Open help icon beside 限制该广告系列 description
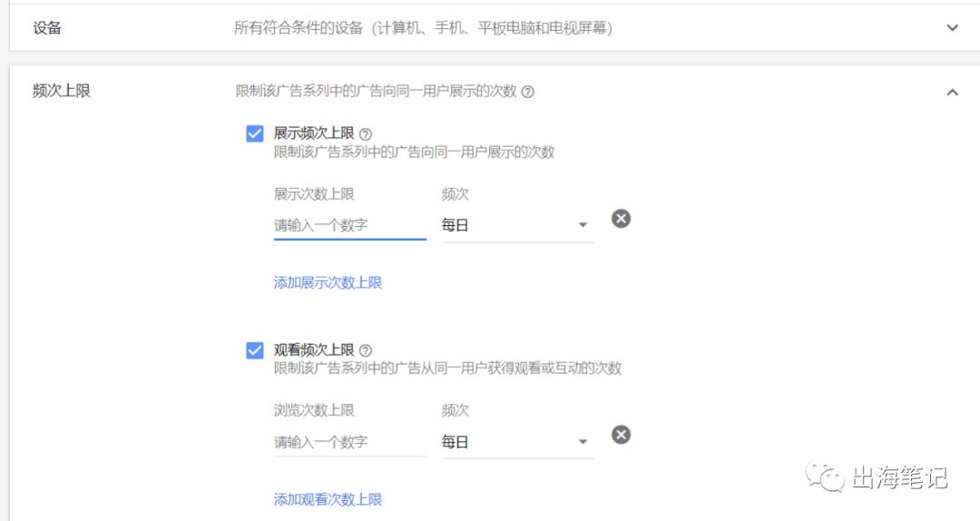The height and width of the screenshot is (521, 980). [527, 92]
